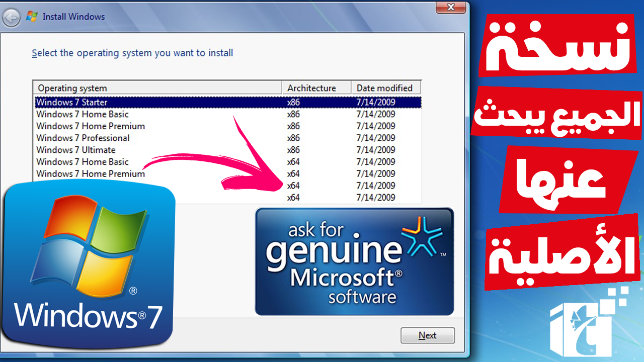644x362 pixels.
Task: Select Windows 7 Home Basic x64 entry
Action: click(x=227, y=162)
